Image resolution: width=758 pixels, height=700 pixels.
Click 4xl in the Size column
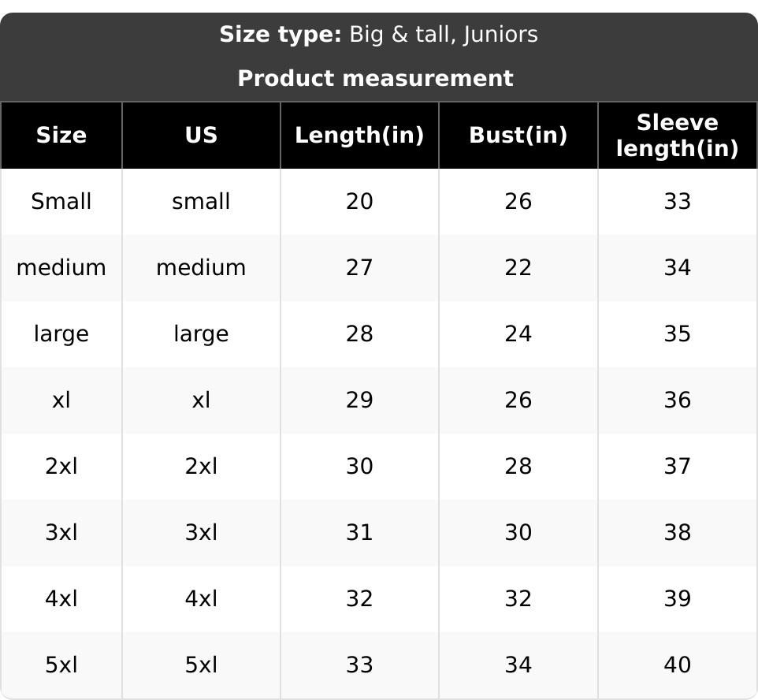[x=61, y=599]
